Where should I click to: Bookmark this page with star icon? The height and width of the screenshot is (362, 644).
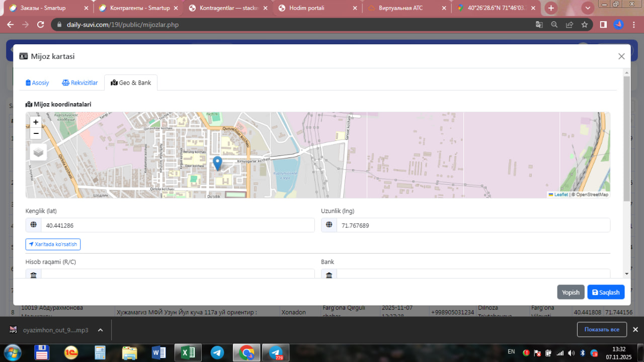pyautogui.click(x=584, y=25)
